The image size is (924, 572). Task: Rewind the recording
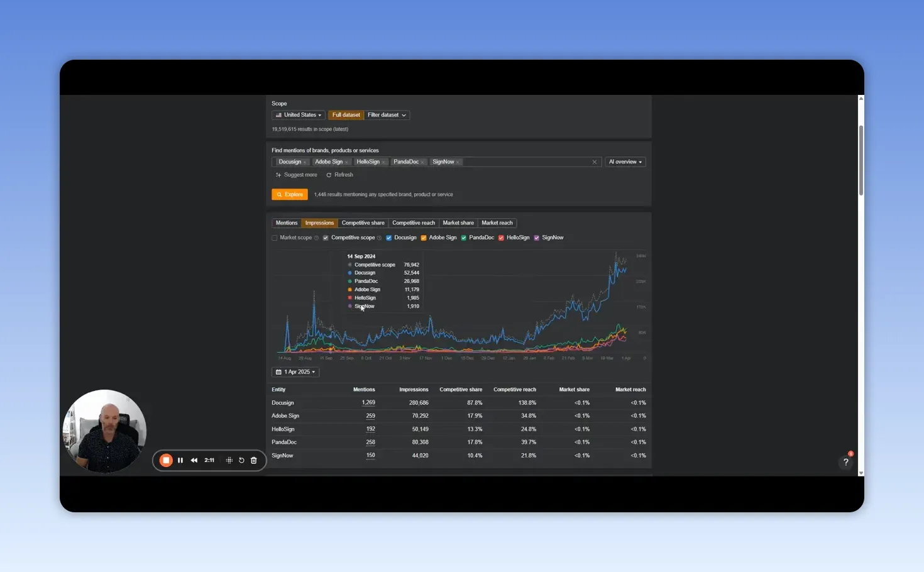[194, 460]
